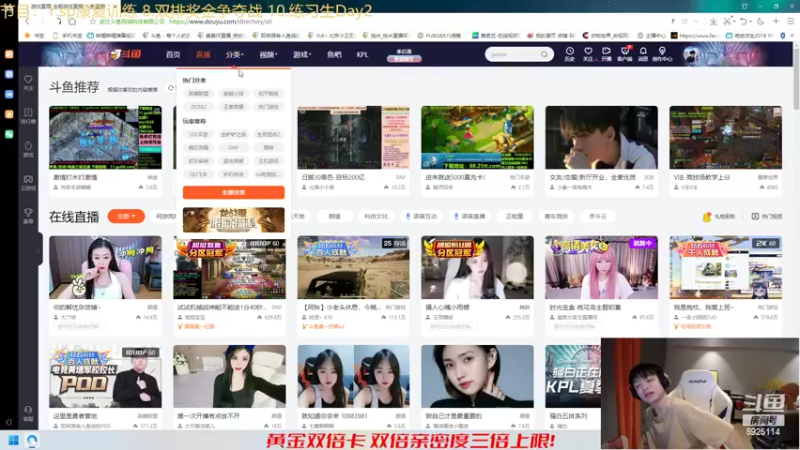Choose DOTA2 in the category popup
Screen dimensions: 800x450
pyautogui.click(x=198, y=107)
